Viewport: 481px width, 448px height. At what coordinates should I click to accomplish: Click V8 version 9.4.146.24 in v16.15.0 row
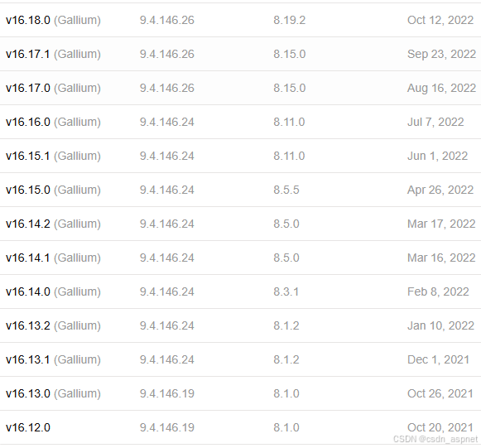167,190
